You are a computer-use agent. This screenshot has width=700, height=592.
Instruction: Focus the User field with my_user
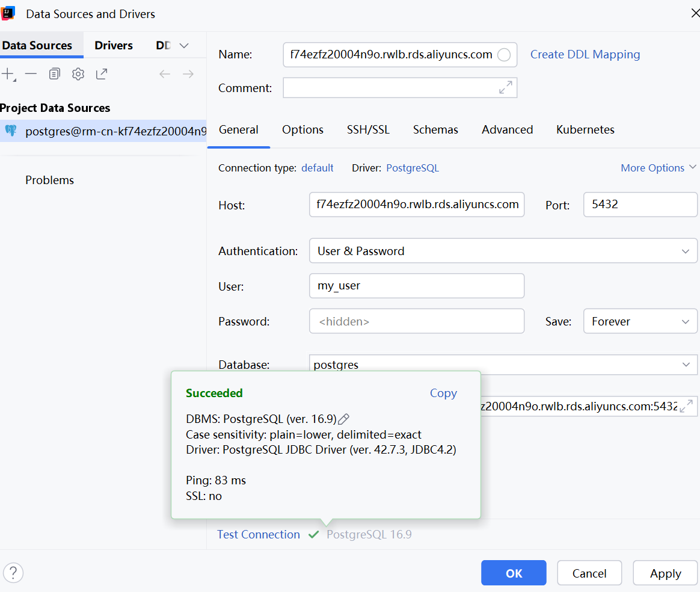(x=417, y=286)
